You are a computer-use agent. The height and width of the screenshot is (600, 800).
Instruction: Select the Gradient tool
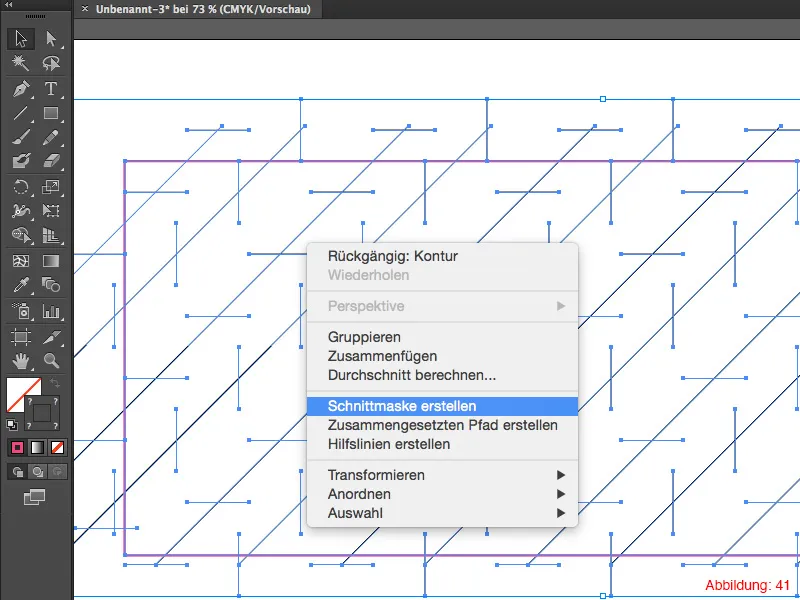(x=51, y=261)
